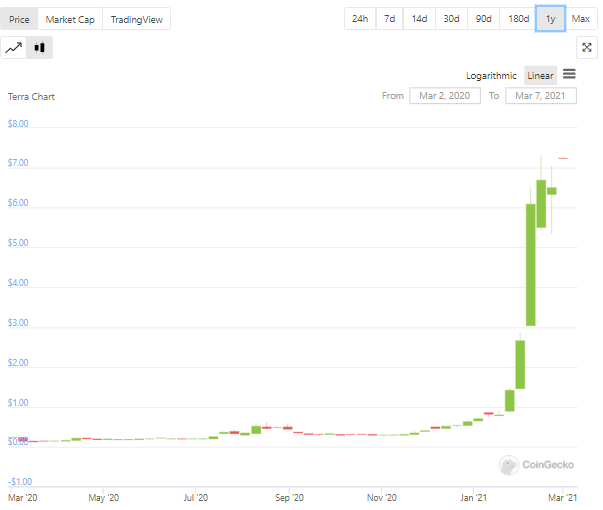Open fullscreen chart expand icon

point(586,48)
